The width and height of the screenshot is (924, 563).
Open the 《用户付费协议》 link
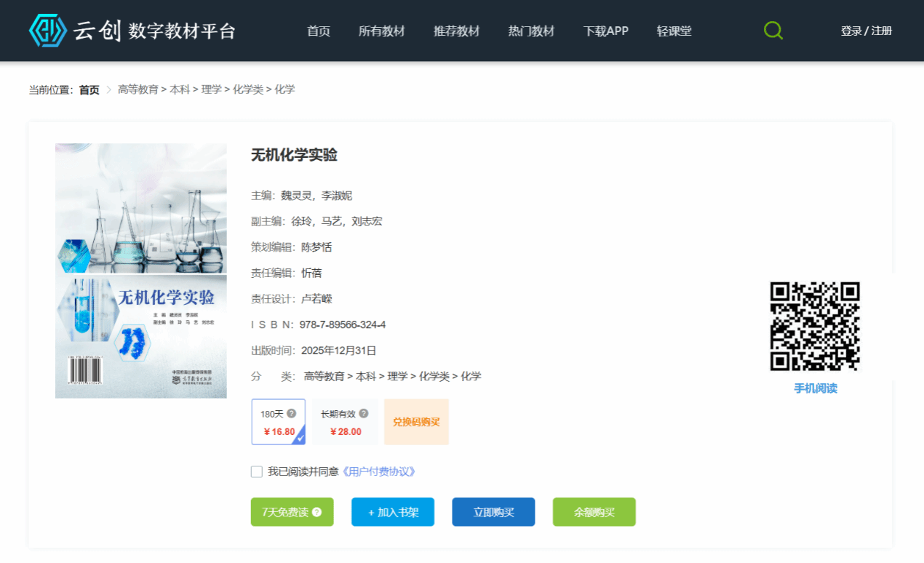[x=380, y=471]
